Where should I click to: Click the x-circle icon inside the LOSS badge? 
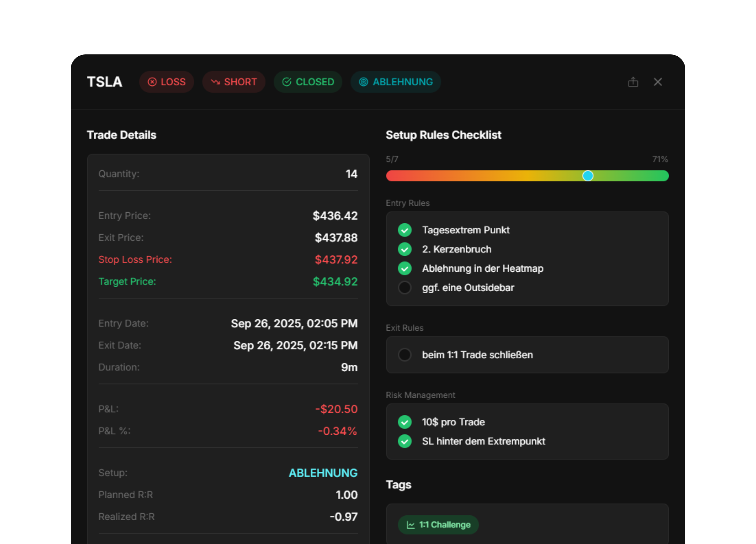pos(152,82)
